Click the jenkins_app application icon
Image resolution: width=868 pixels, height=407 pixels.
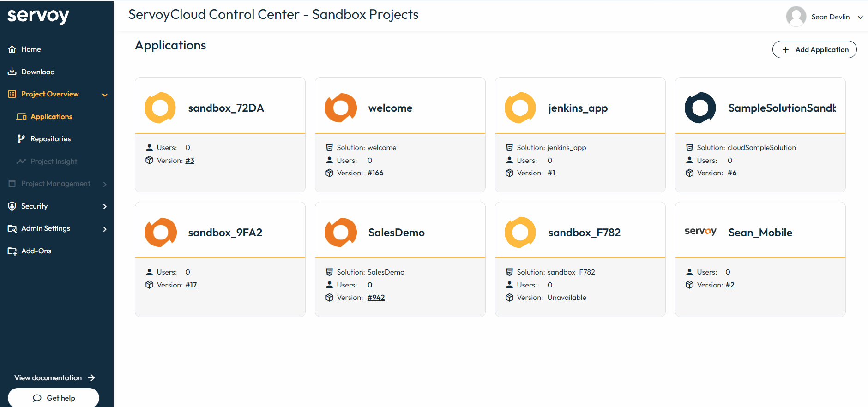pos(520,108)
